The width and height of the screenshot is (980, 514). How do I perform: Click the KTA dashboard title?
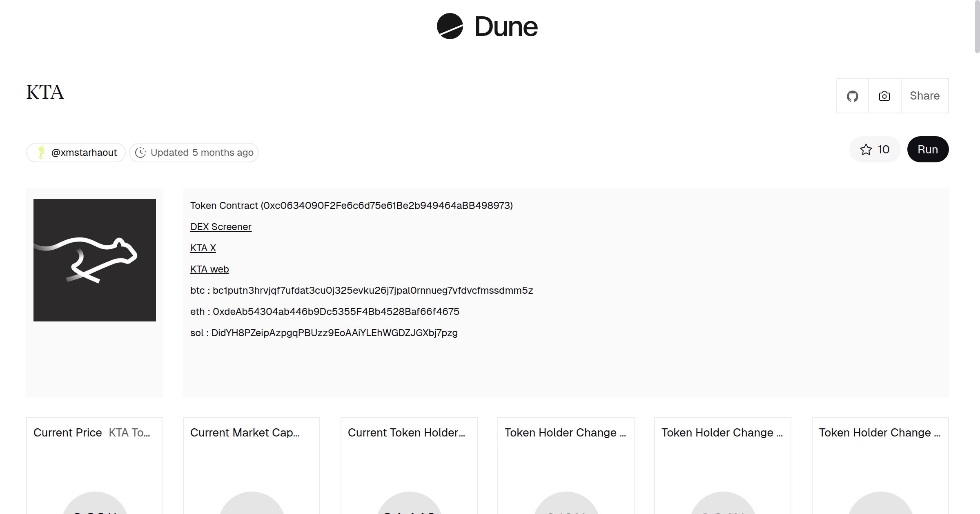click(45, 92)
